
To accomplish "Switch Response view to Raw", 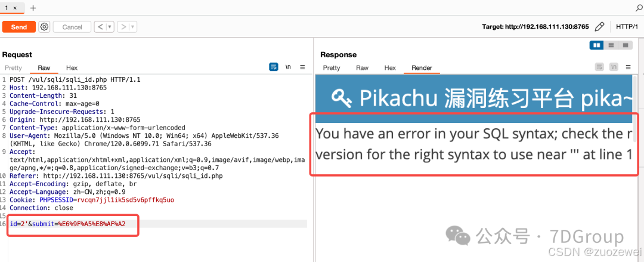I will point(363,68).
